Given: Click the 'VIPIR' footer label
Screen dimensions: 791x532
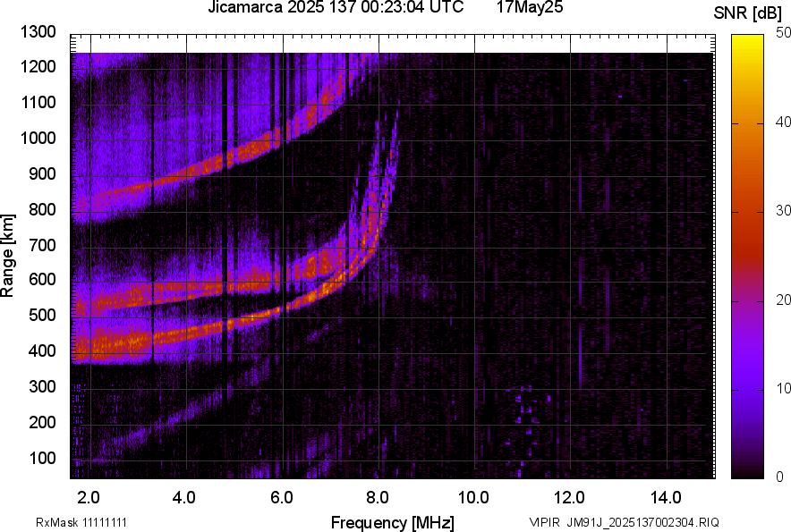Looking at the screenshot, I should tap(544, 522).
